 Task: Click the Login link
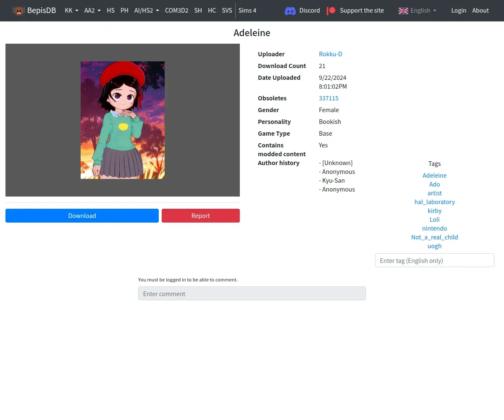(459, 10)
